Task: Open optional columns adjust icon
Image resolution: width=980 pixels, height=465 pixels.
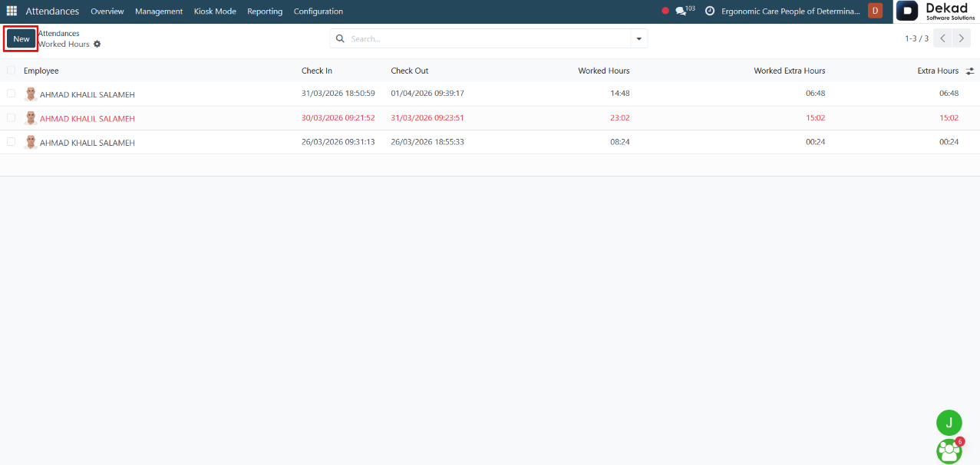Action: tap(970, 71)
